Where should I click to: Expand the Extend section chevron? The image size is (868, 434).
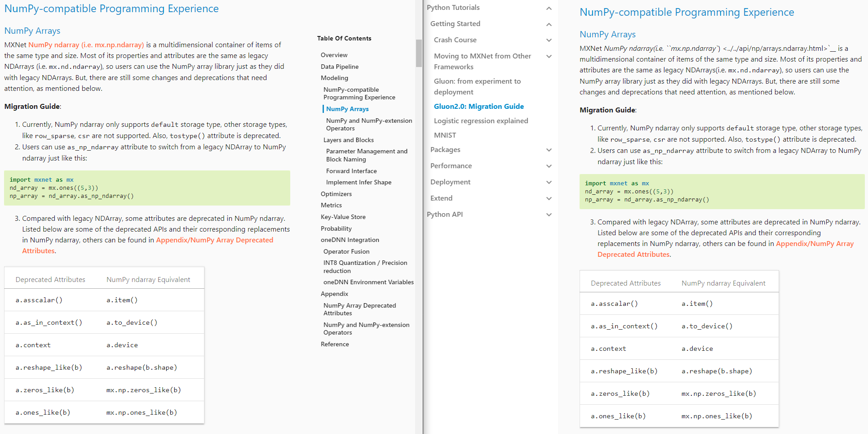coord(549,199)
